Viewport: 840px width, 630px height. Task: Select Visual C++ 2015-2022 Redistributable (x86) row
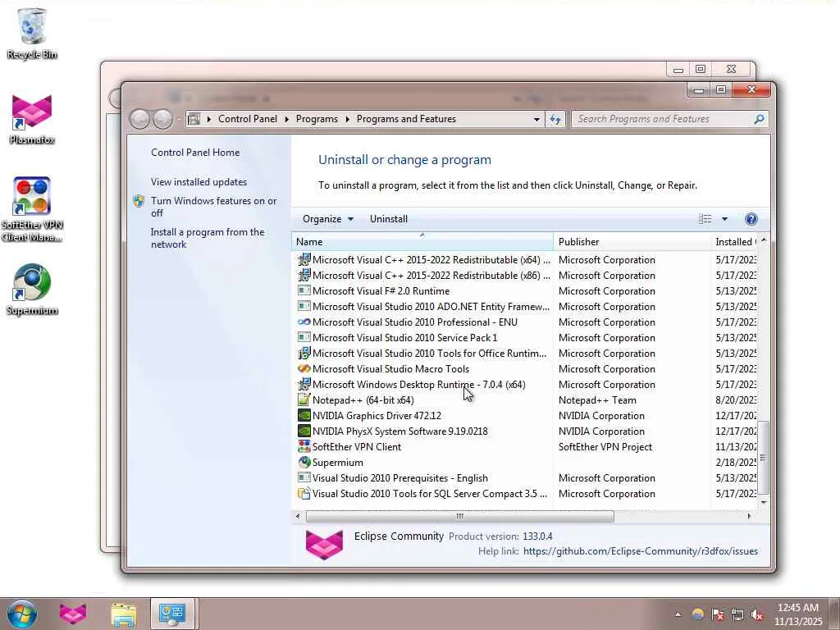(x=525, y=276)
